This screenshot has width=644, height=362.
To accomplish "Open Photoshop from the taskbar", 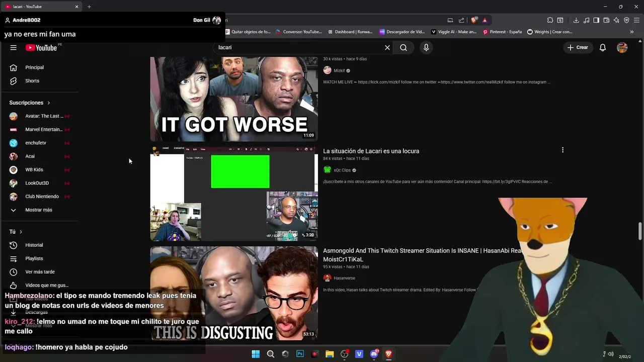I will (x=300, y=354).
